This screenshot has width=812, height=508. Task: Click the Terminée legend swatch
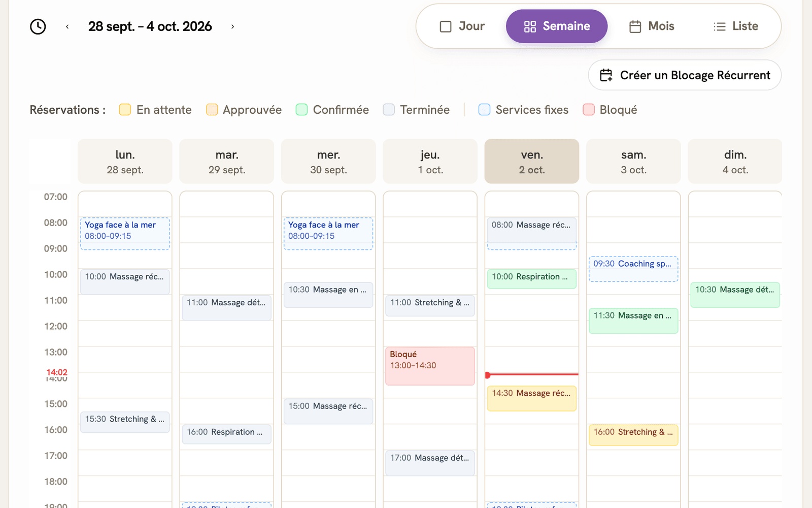389,110
